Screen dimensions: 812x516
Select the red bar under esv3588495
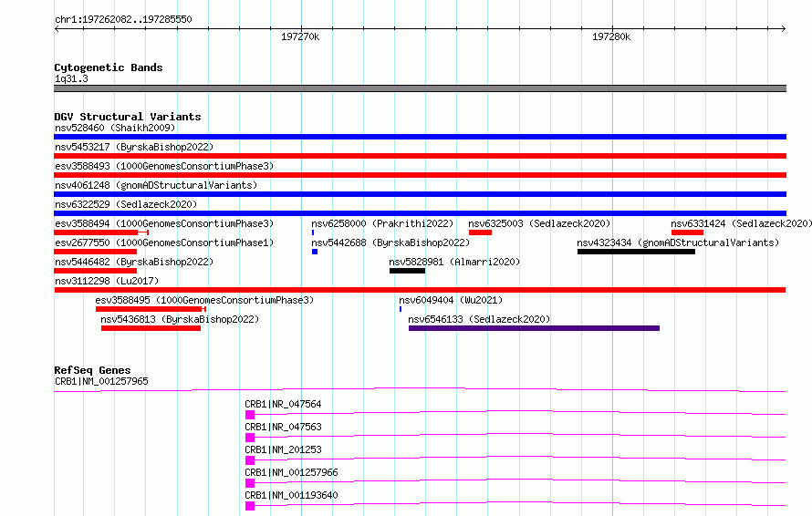click(149, 309)
